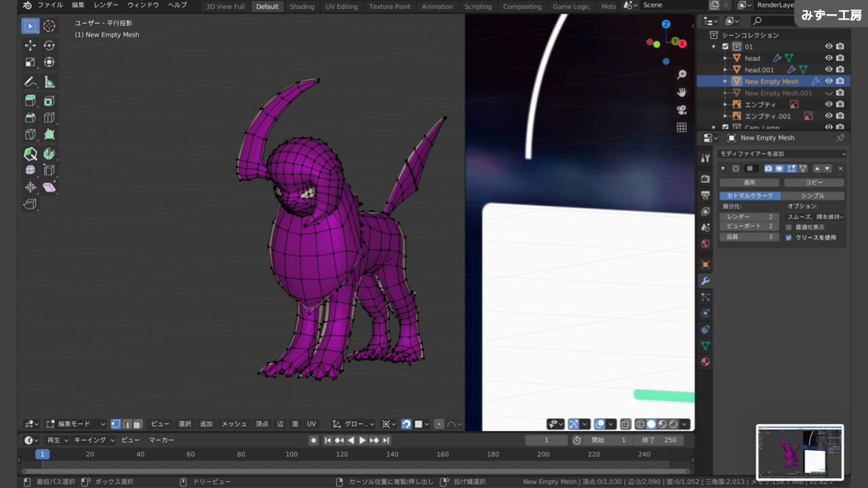Open the transform orientation グロー dropdown
Screen dimensions: 868x488
pos(354,424)
